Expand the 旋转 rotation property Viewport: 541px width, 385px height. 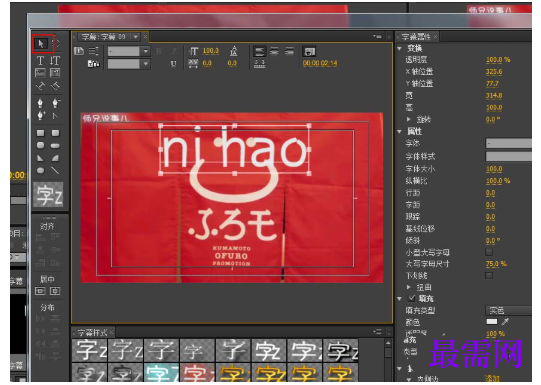[x=409, y=119]
